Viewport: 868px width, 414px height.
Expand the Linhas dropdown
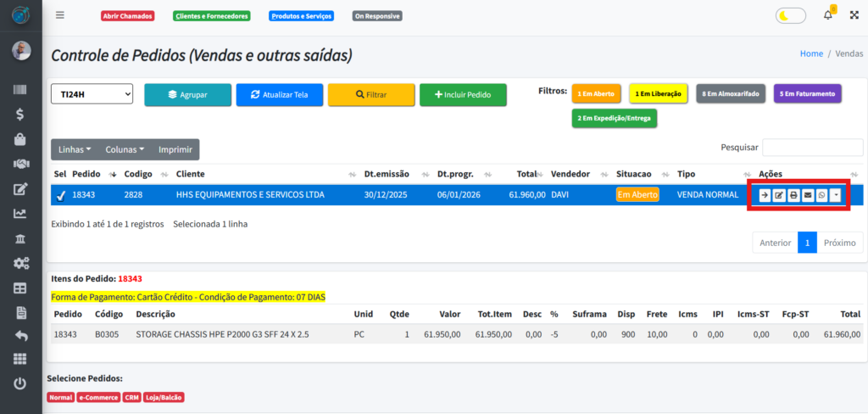(75, 149)
